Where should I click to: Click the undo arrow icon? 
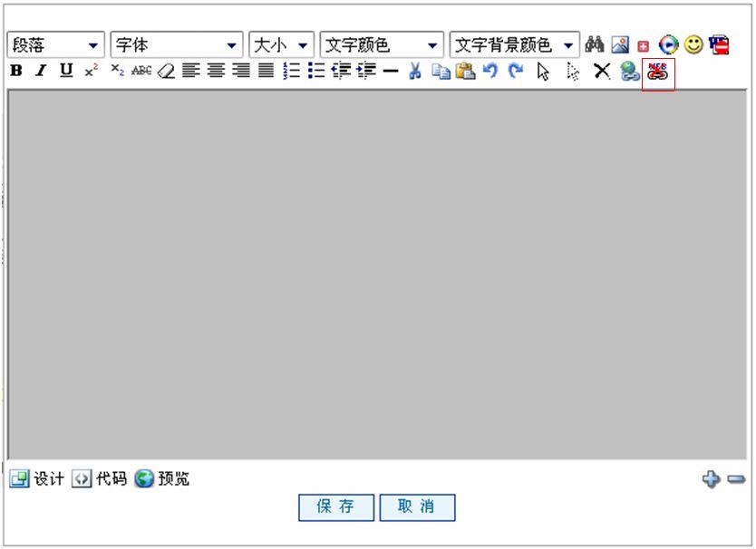pyautogui.click(x=490, y=71)
